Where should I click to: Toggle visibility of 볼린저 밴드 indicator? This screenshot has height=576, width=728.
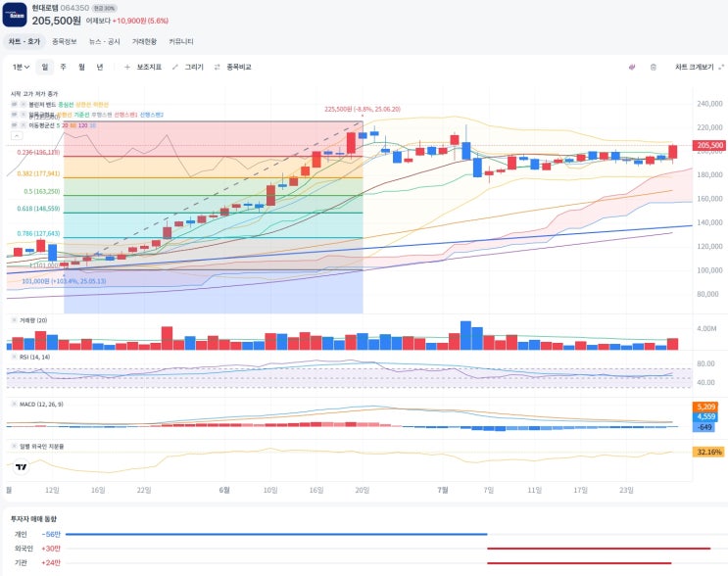[x=15, y=105]
